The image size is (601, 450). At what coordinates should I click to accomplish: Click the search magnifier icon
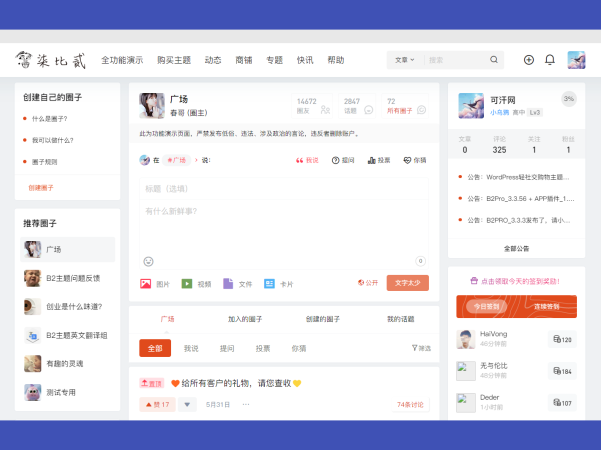494,60
